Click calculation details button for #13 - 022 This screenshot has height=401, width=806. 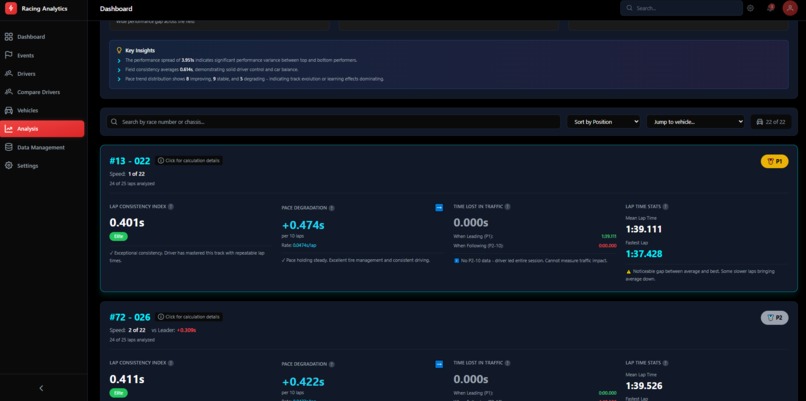[x=189, y=160]
